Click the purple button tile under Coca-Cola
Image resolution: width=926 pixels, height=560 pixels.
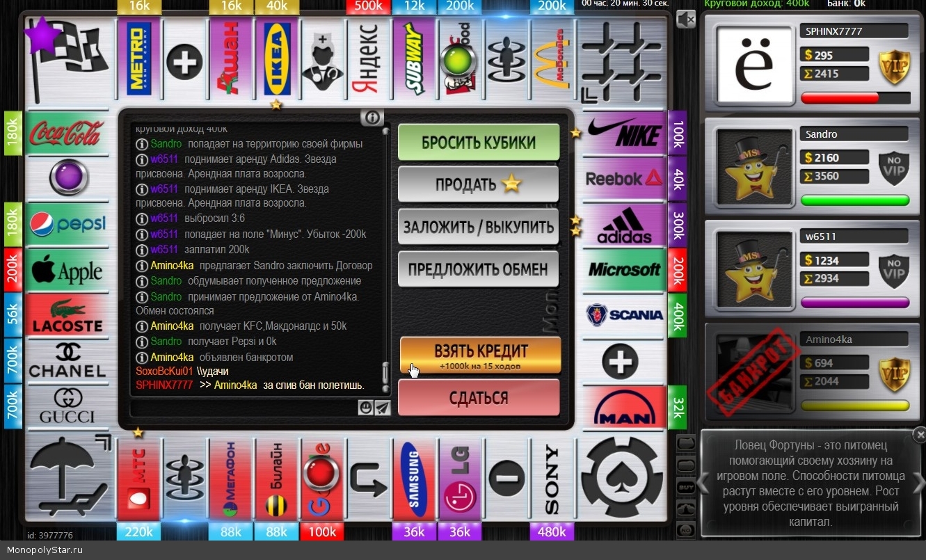(68, 178)
